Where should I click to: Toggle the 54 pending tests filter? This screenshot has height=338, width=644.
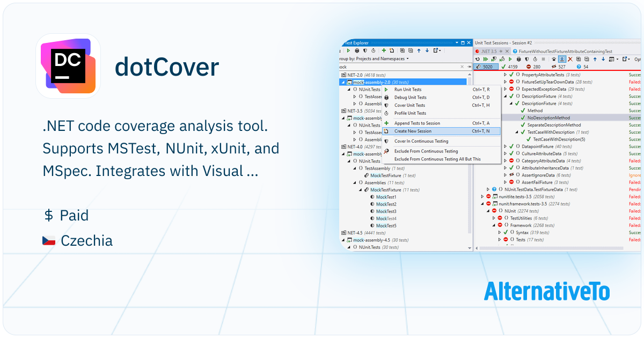[x=583, y=67]
